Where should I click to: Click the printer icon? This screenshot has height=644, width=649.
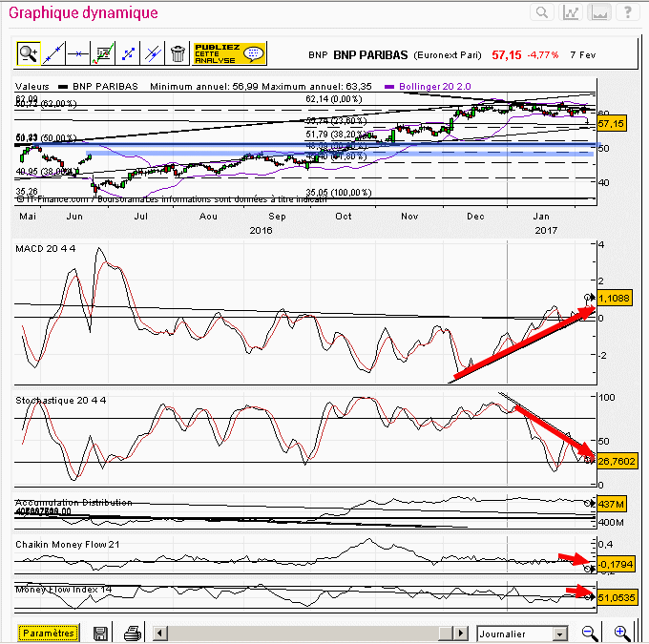click(133, 634)
